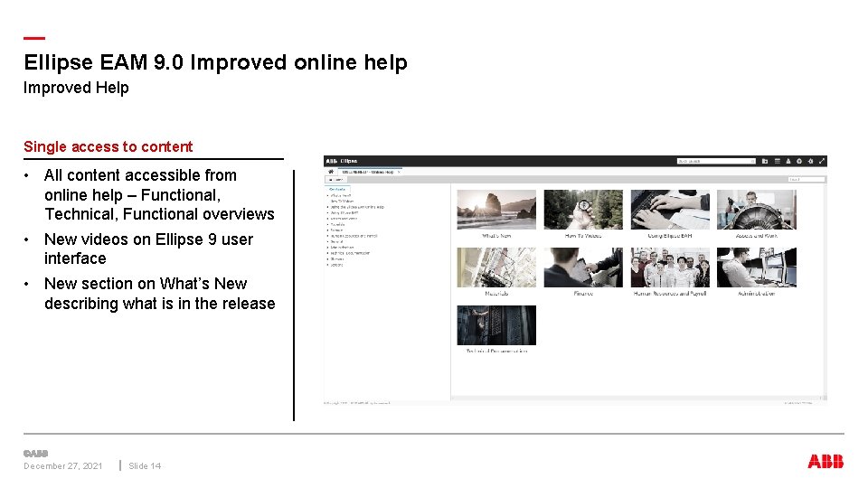Click the round help icon in Ellipse header

click(798, 161)
